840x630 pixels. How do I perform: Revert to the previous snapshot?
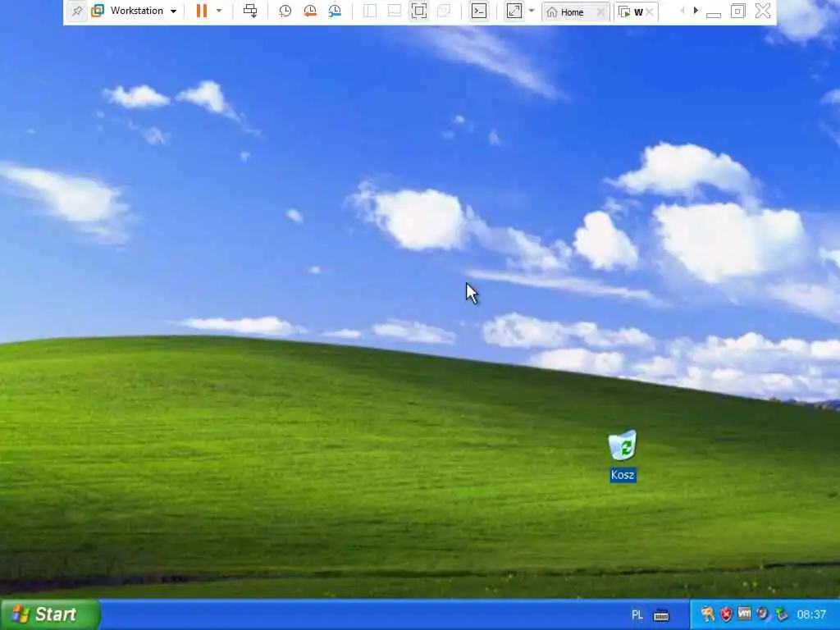[309, 11]
